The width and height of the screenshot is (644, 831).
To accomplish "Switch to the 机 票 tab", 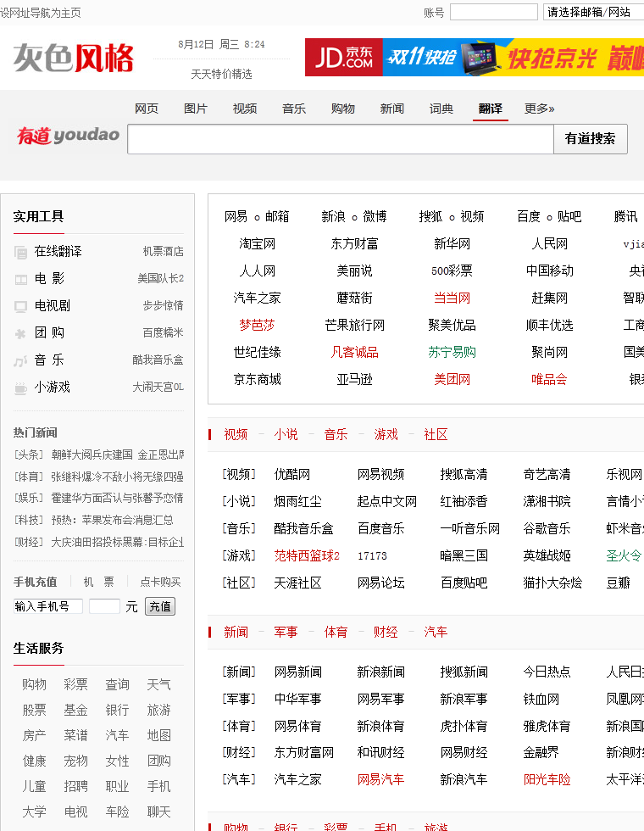I will point(99,582).
